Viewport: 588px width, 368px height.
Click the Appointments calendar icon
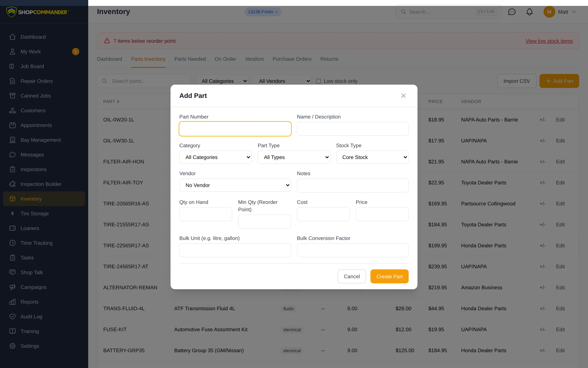coord(12,125)
